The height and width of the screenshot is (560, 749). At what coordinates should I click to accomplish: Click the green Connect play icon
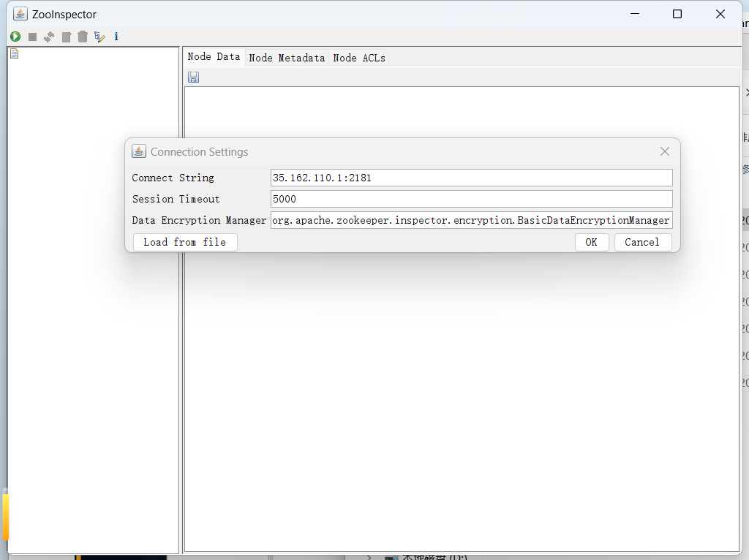tap(15, 37)
